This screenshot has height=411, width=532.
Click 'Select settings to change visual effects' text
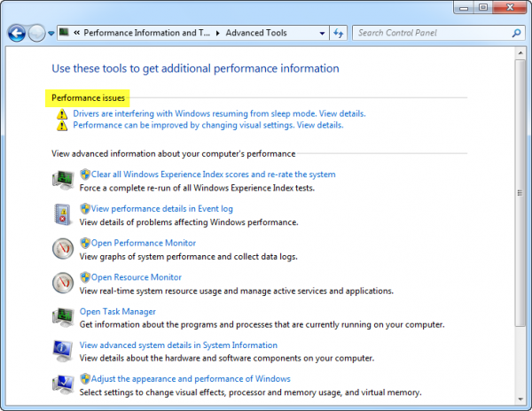click(250, 392)
